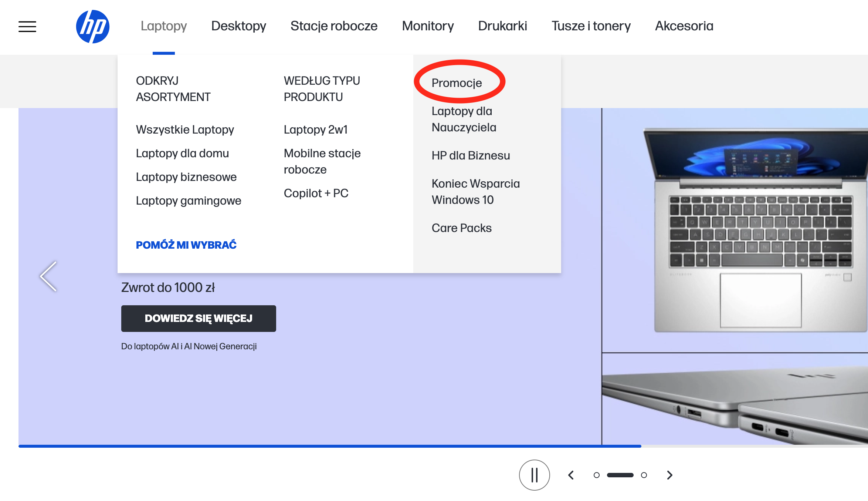Image resolution: width=868 pixels, height=501 pixels.
Task: Open the hamburger menu icon
Action: point(27,27)
